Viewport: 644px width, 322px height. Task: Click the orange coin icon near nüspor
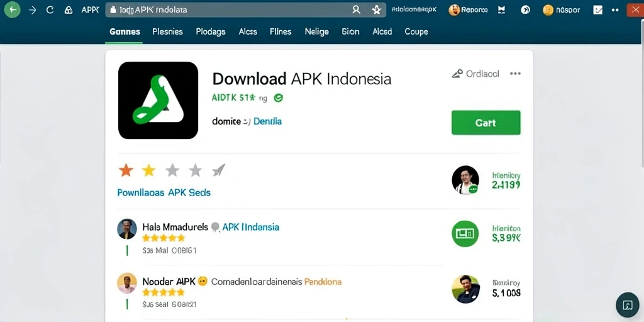[548, 10]
